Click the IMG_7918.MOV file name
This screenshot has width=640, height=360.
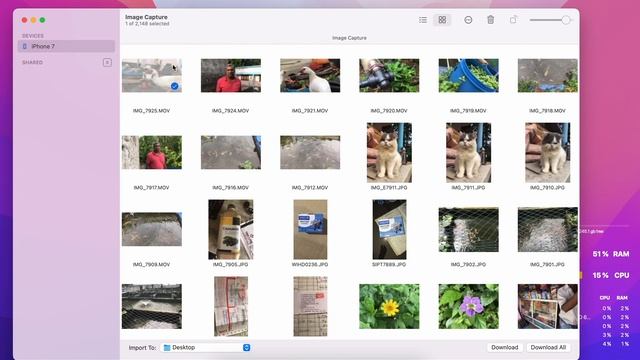547,111
